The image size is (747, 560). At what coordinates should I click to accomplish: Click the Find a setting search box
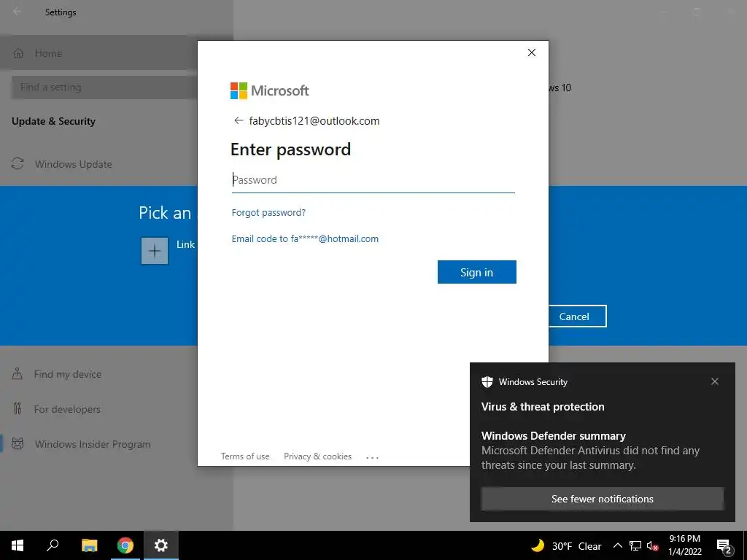coord(104,87)
